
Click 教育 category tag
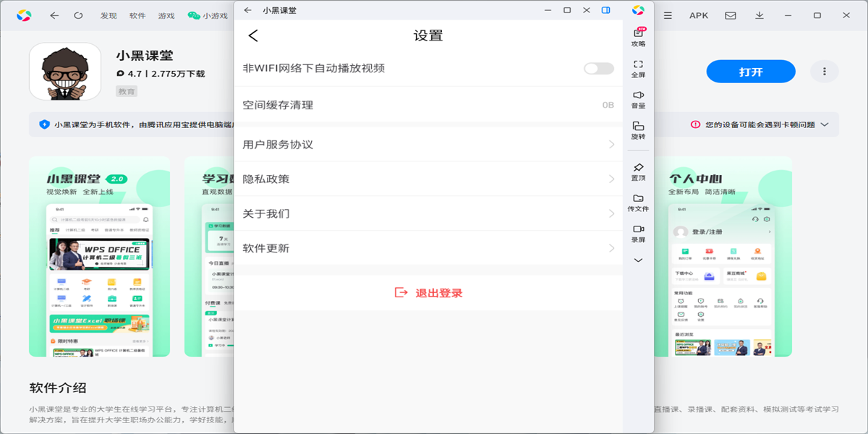point(127,91)
